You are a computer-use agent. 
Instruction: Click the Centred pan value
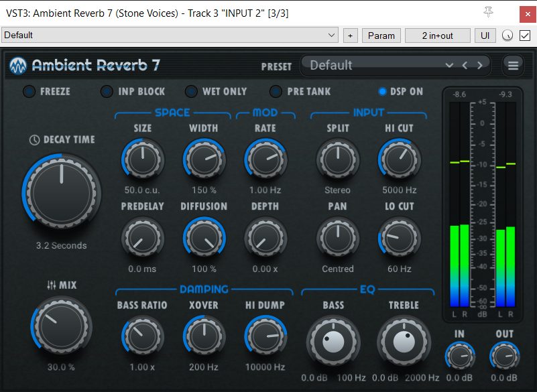(338, 269)
